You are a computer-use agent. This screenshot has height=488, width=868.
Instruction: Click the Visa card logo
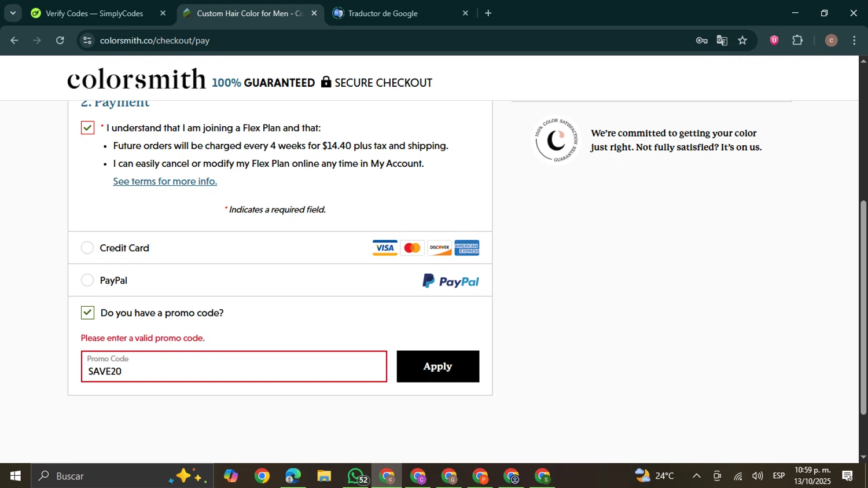[x=385, y=248]
